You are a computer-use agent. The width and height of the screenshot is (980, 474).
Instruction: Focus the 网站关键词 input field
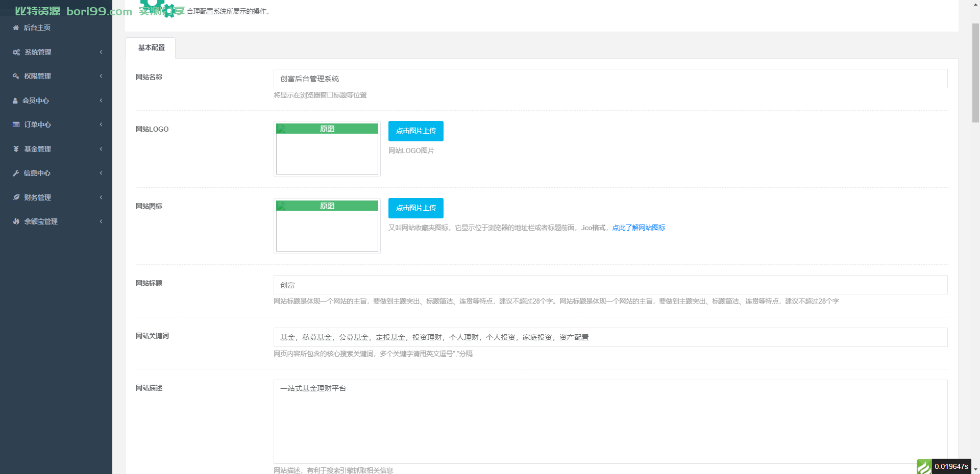coord(610,337)
